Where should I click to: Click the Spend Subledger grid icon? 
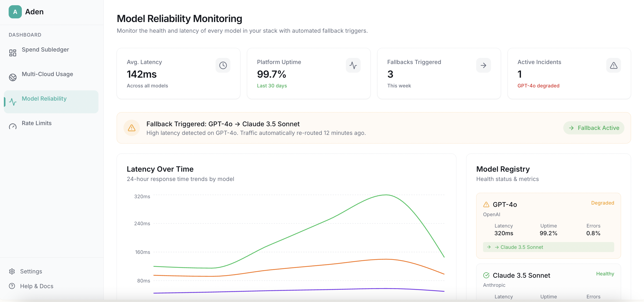point(13,53)
